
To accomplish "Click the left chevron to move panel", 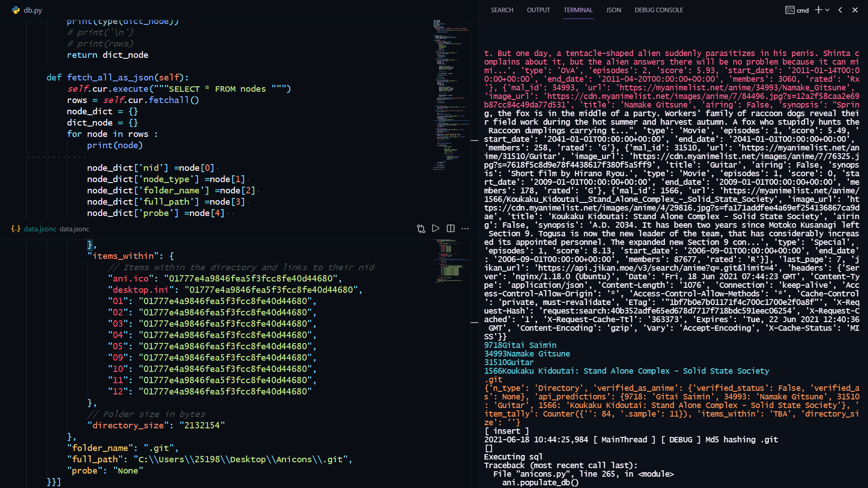I will point(840,10).
